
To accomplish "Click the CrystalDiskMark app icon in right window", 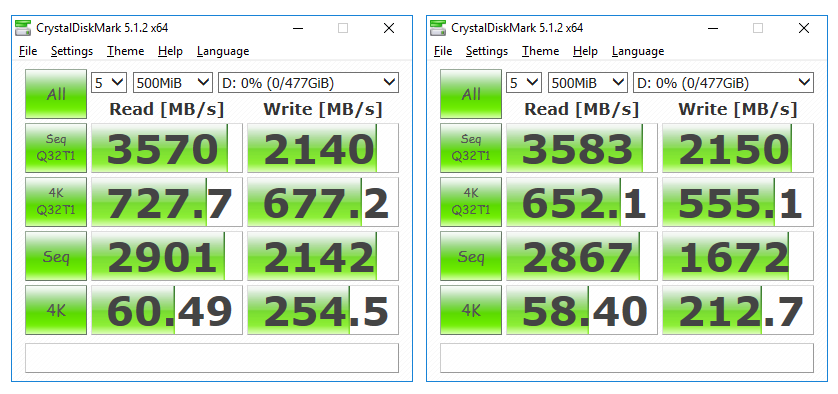I will [x=438, y=28].
